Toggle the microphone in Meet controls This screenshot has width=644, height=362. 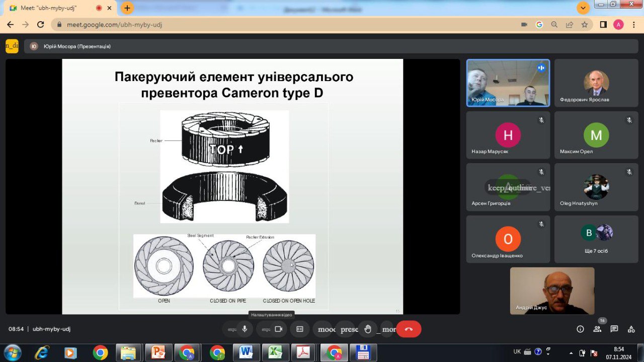point(245,329)
